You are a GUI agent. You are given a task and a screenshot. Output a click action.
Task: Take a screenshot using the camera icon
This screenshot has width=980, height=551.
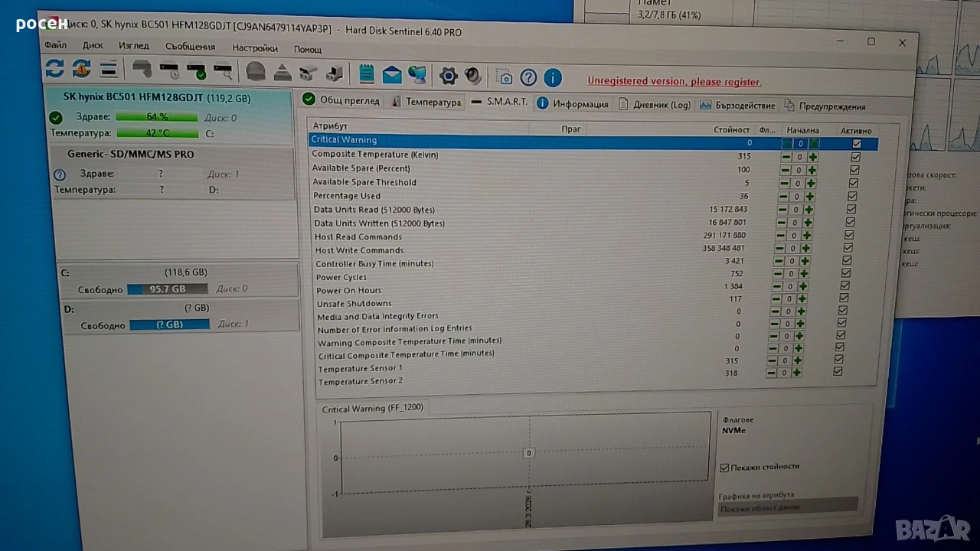504,77
